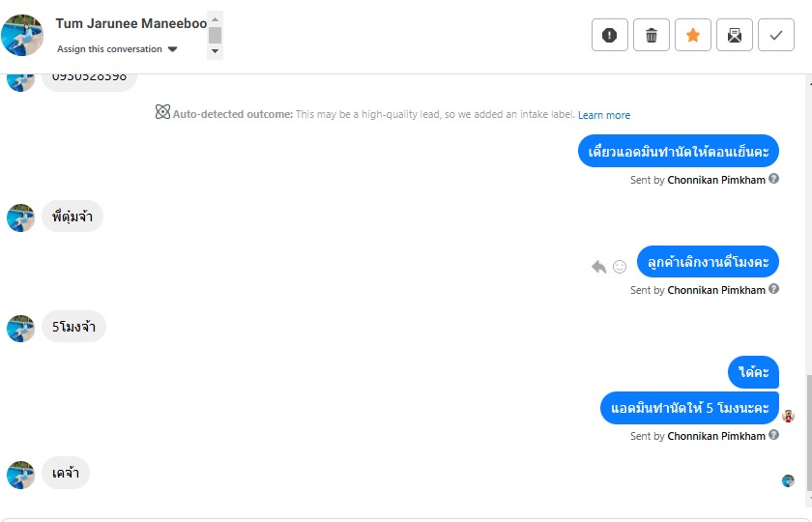Select the message bubble 'เคจ้า'
Screen dimensions: 812x522
pyautogui.click(x=66, y=474)
